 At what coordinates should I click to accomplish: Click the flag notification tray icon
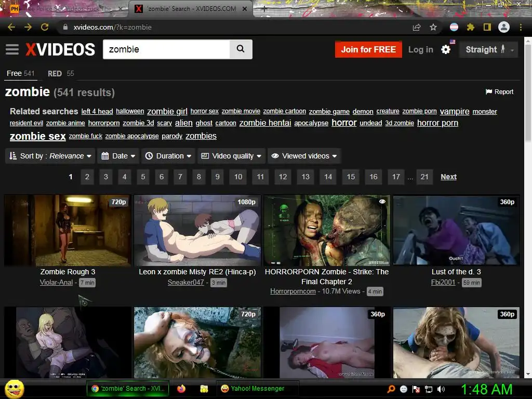[416, 389]
